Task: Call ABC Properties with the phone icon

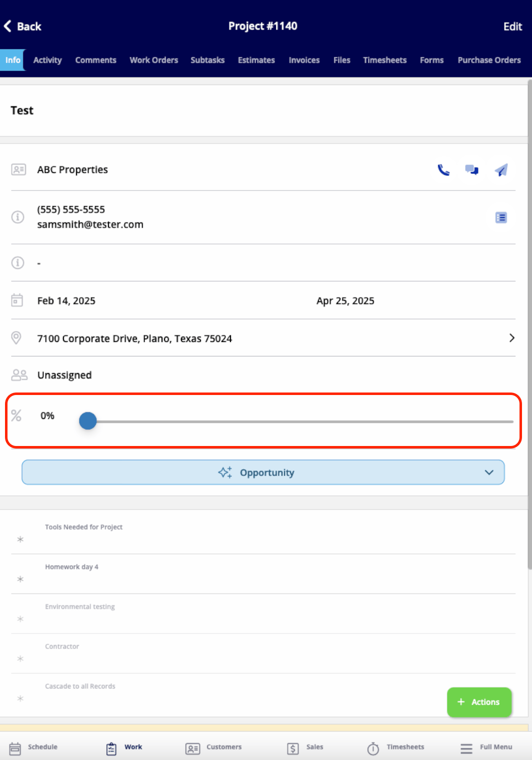Action: coord(443,170)
